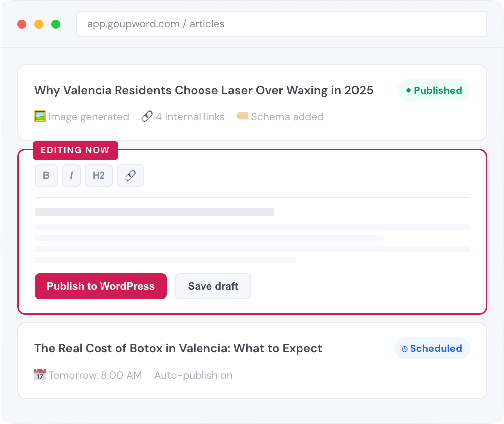Click the schema tag icon on the published article
This screenshot has width=504, height=424.
243,116
